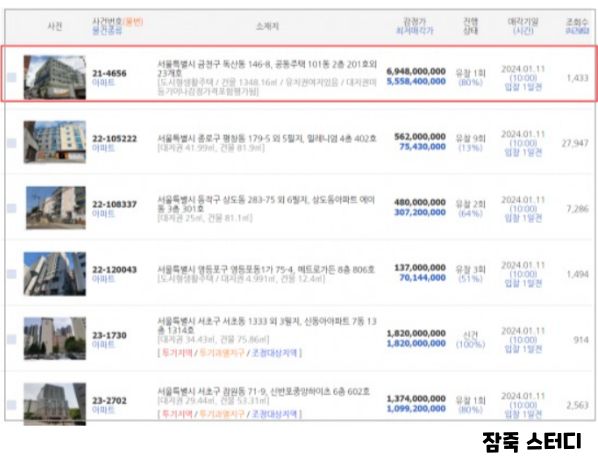Select the appraisal price 6,948,000,000
The height and width of the screenshot is (464, 598).
pos(416,71)
